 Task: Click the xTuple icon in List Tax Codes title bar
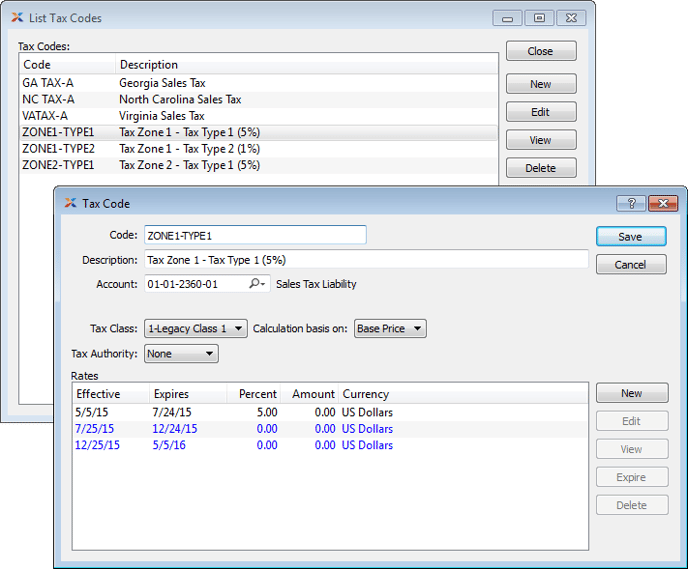(18, 17)
